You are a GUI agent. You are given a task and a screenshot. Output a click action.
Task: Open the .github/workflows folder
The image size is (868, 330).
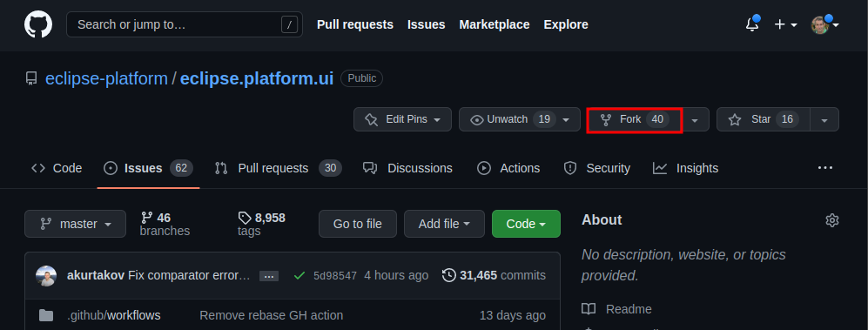click(113, 315)
